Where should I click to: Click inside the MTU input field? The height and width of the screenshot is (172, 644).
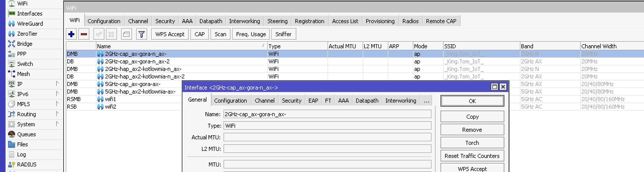tap(327, 164)
